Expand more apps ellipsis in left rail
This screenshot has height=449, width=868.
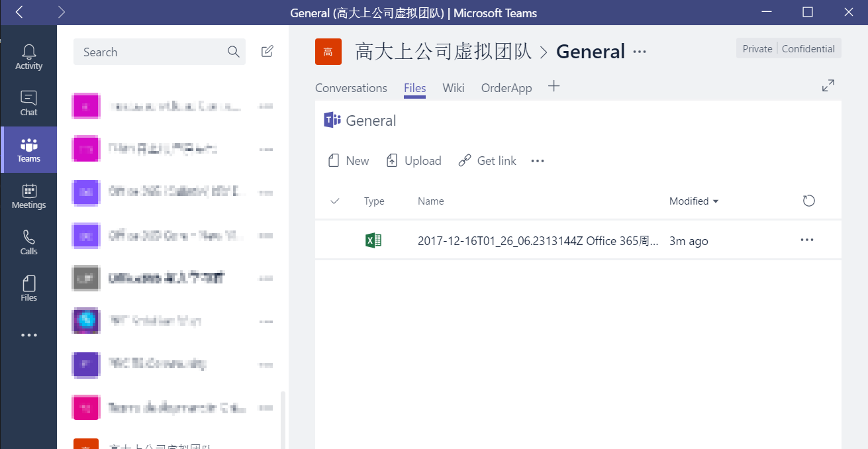coord(28,335)
